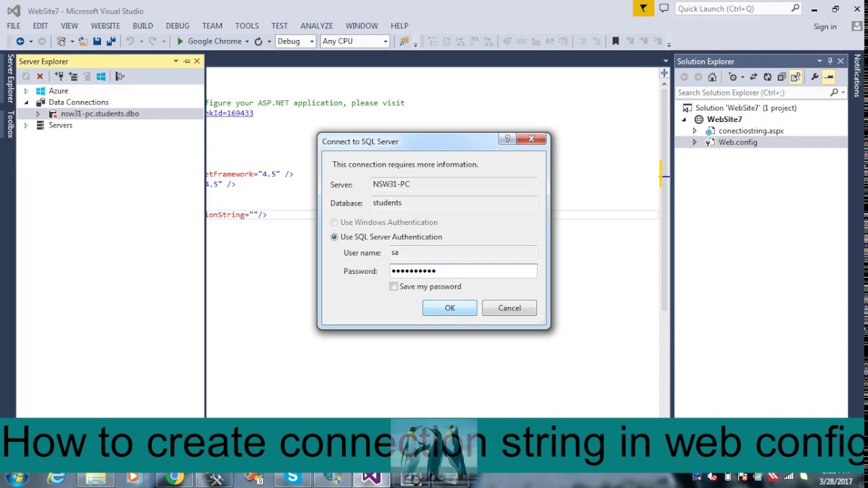Collapse the Data Connections node

[x=26, y=102]
